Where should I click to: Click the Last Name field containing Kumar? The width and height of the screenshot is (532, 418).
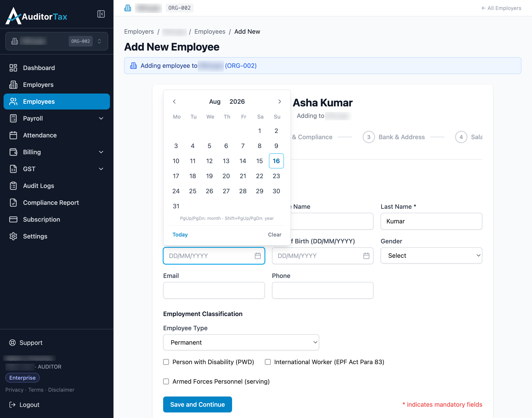click(431, 221)
